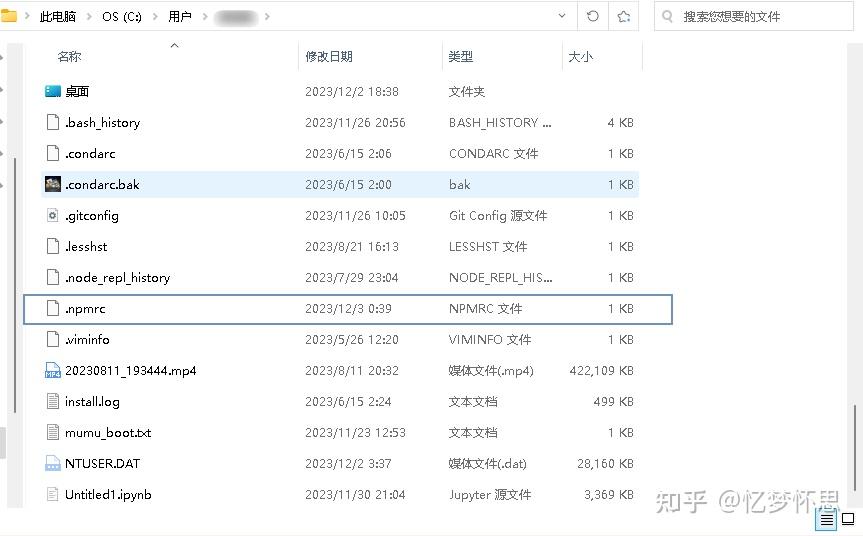The width and height of the screenshot is (863, 536).
Task: Select the .npmrc file name
Action: 85,309
